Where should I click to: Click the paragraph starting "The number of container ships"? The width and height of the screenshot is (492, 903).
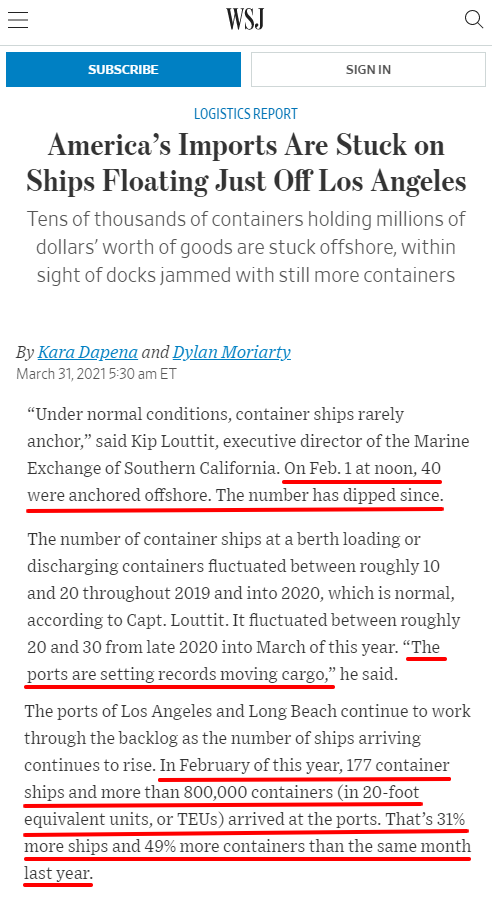tap(244, 606)
